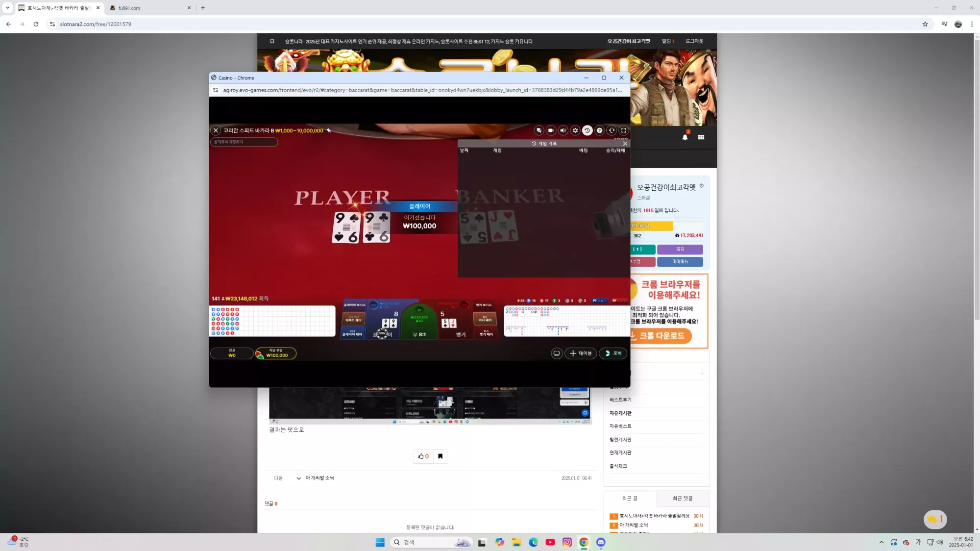Open the Windows Start menu
This screenshot has width=980, height=551.
pyautogui.click(x=380, y=542)
